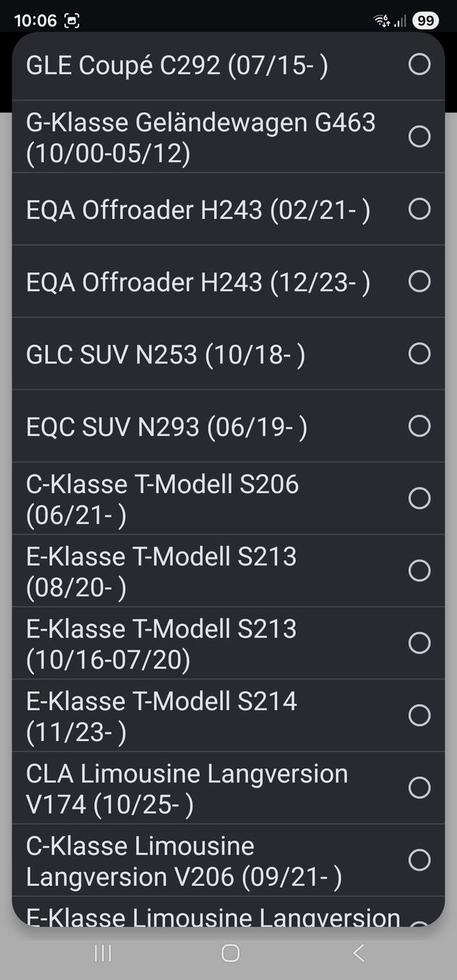
Task: Choose E-Klasse T-Modell S214 radio button
Action: [419, 716]
